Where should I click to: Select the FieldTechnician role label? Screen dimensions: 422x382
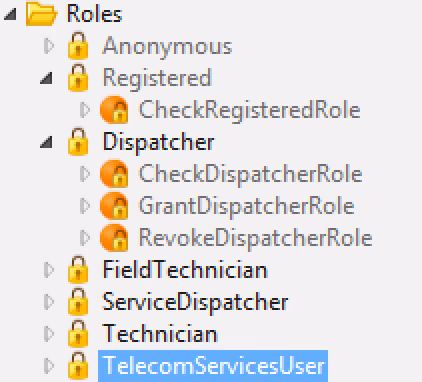click(185, 270)
